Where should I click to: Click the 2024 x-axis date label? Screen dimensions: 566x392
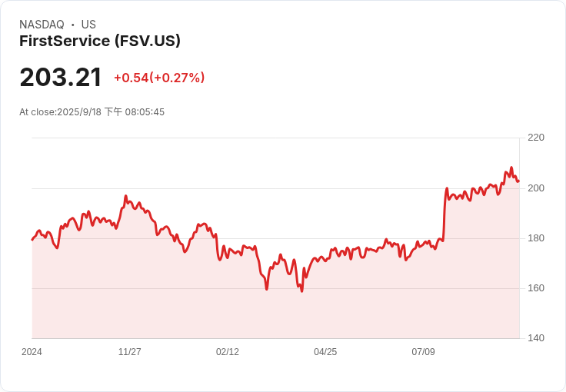(32, 352)
